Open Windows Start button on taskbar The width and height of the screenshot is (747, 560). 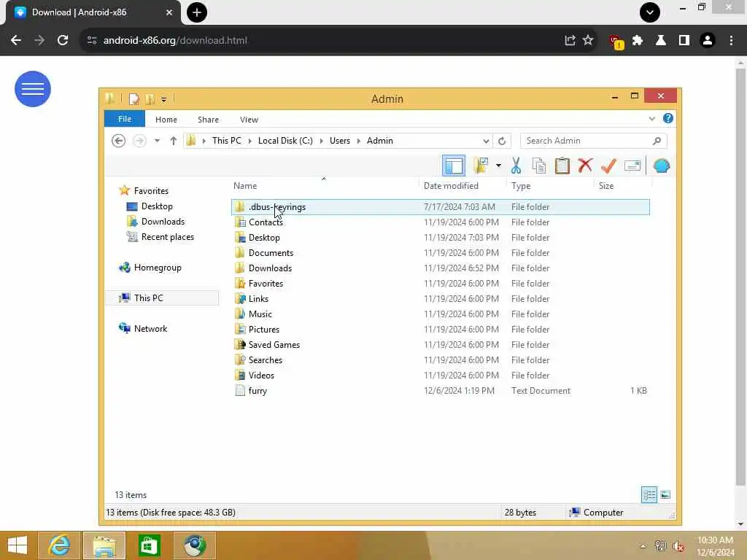[18, 545]
